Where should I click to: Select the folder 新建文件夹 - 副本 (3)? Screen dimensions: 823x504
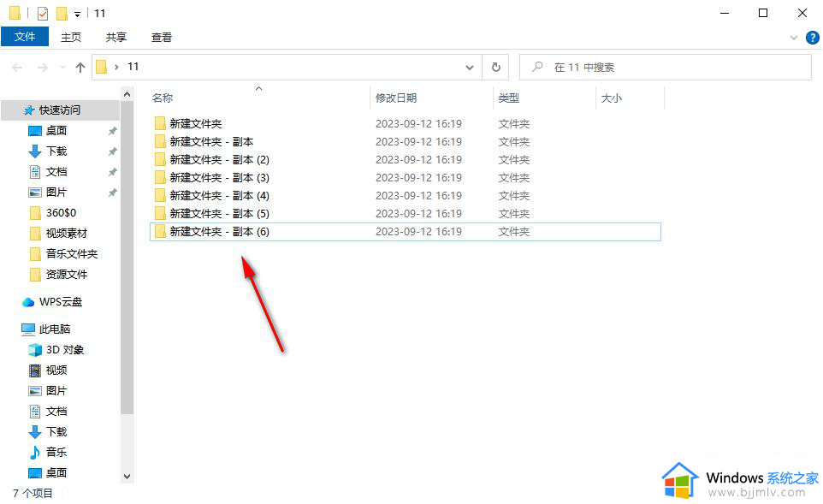click(x=219, y=177)
